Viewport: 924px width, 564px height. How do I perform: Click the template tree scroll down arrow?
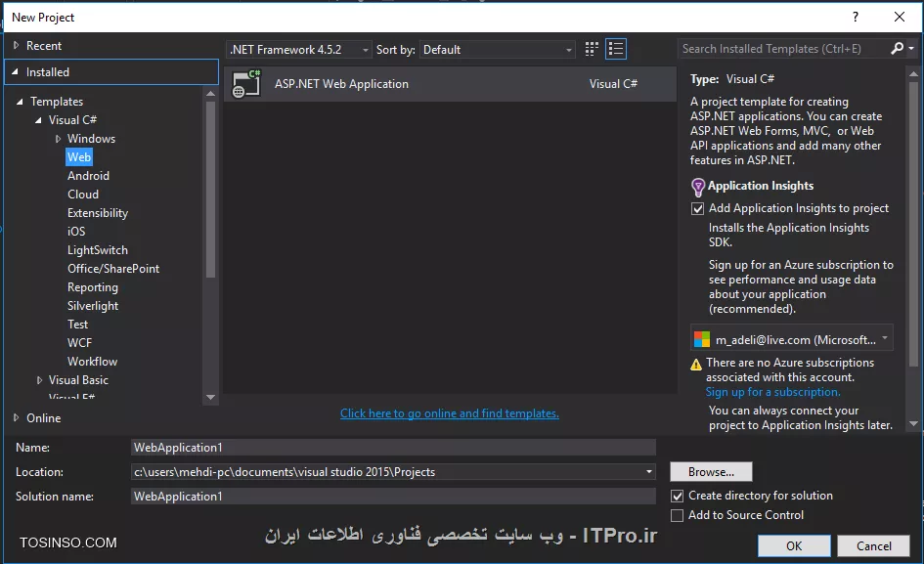pos(210,398)
